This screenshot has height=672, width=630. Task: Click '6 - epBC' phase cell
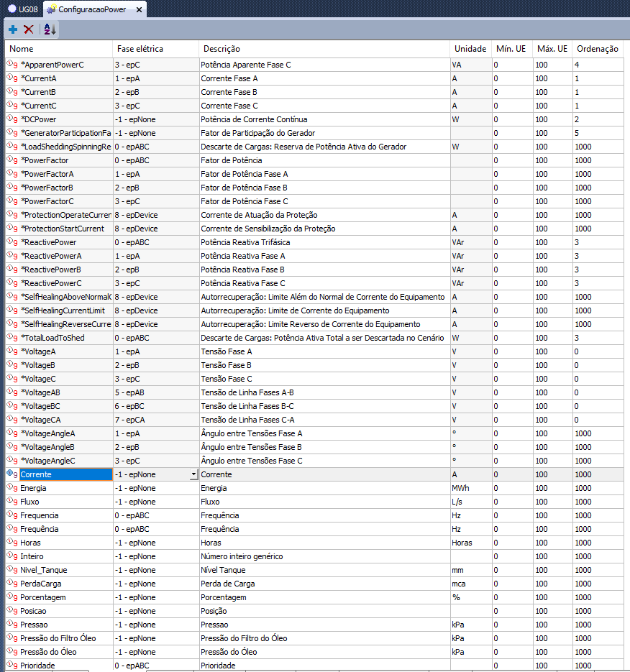[x=155, y=406]
